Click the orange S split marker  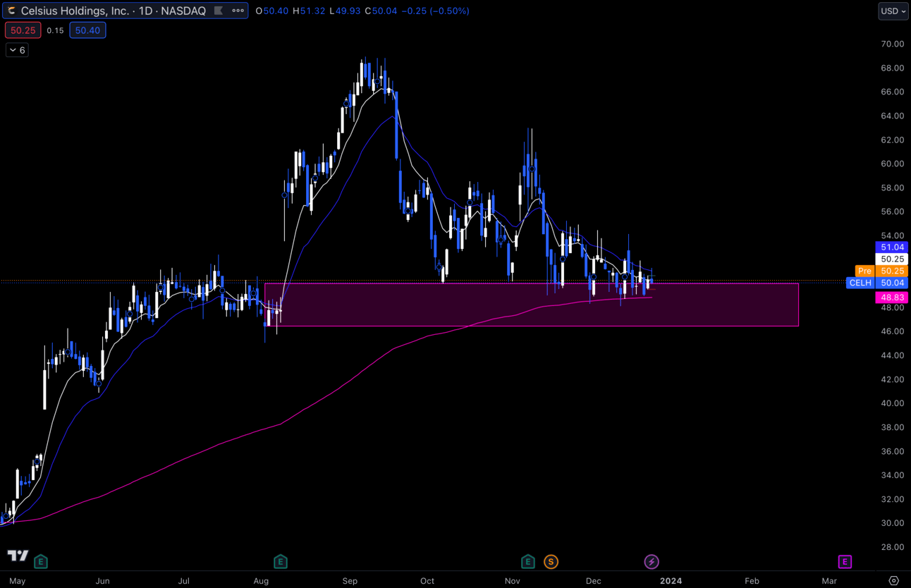click(551, 562)
